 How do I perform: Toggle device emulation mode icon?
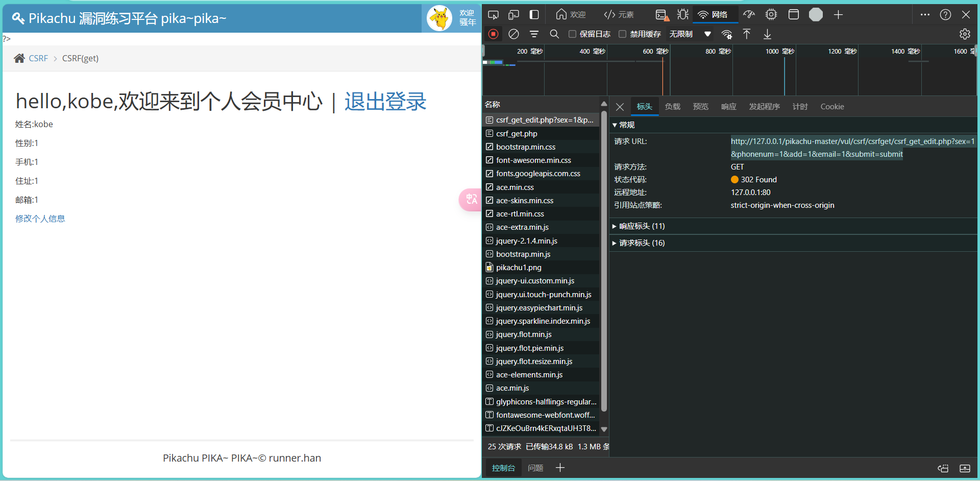513,15
